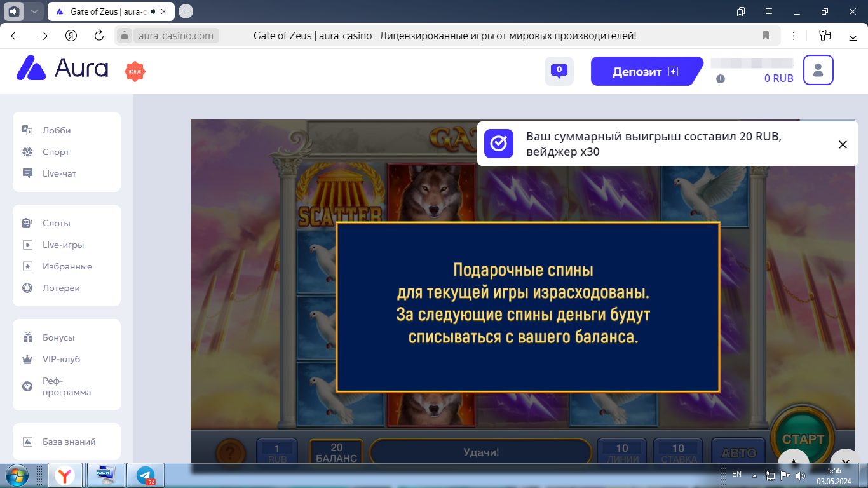This screenshot has height=488, width=868.
Task: Click the БАЛАНС display in game
Action: tap(336, 453)
